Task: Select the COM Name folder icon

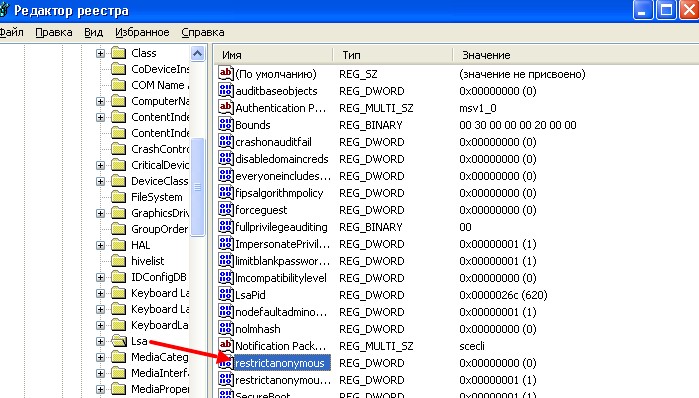Action: [x=118, y=85]
